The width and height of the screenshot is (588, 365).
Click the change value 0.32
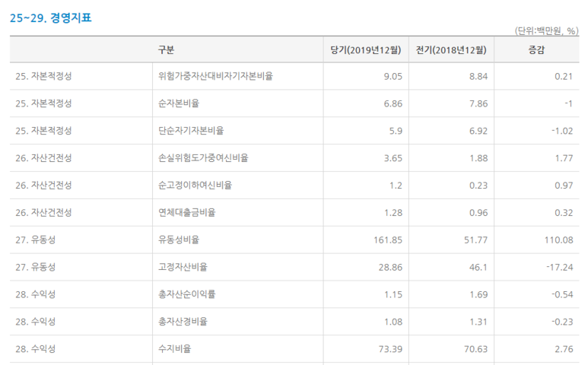tap(564, 213)
